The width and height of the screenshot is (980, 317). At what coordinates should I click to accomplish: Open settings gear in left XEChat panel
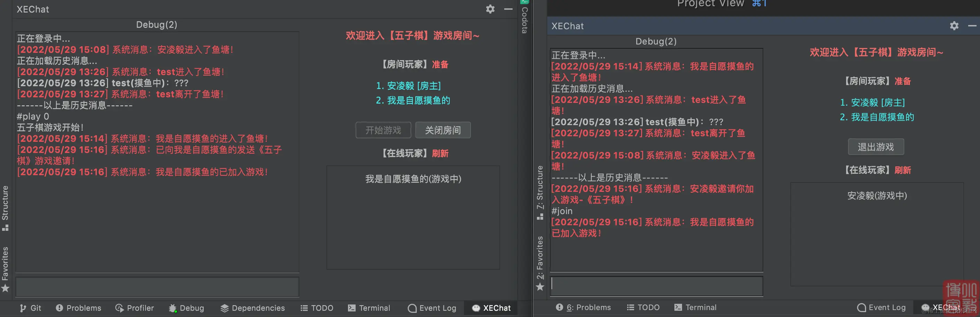point(490,9)
